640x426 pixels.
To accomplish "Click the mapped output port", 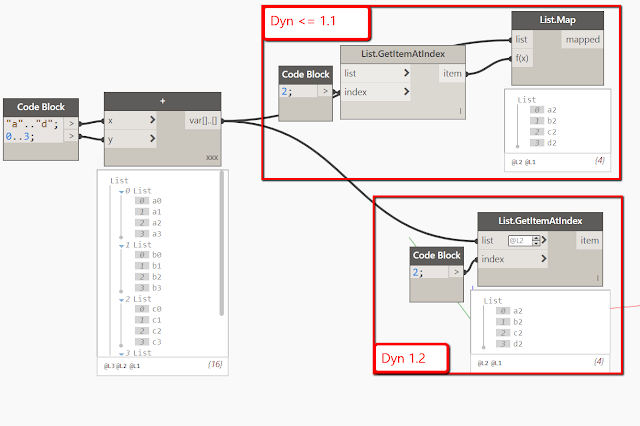I will click(582, 40).
